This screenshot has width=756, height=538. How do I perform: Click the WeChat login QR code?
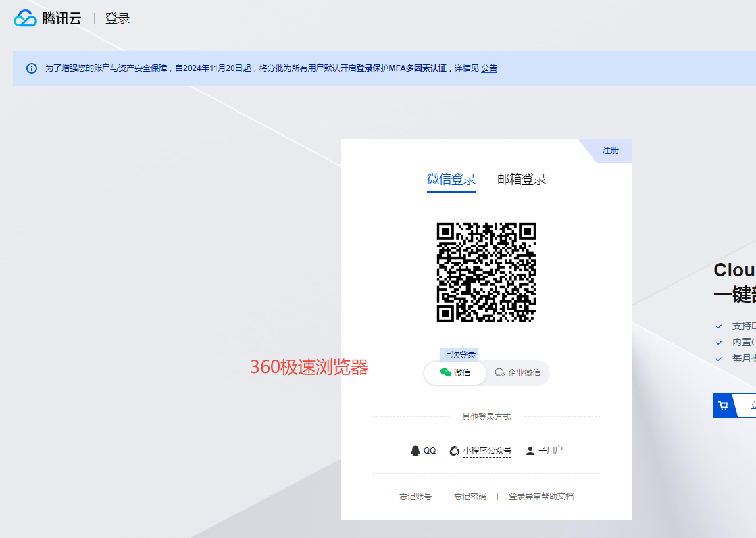(x=486, y=272)
